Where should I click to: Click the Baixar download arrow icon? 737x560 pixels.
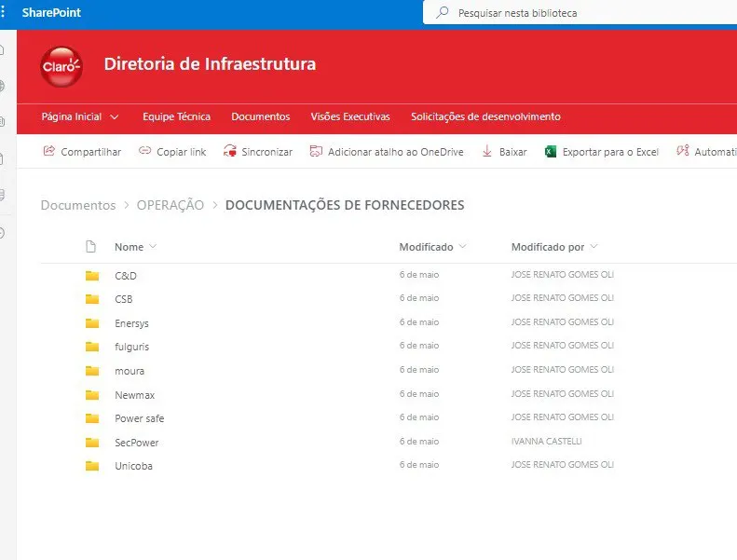click(x=487, y=151)
